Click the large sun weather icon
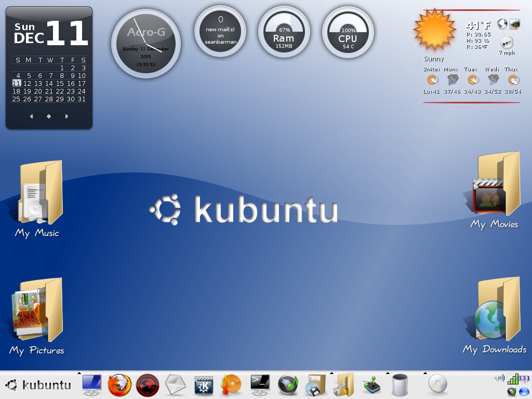This screenshot has height=399, width=532. (x=435, y=30)
